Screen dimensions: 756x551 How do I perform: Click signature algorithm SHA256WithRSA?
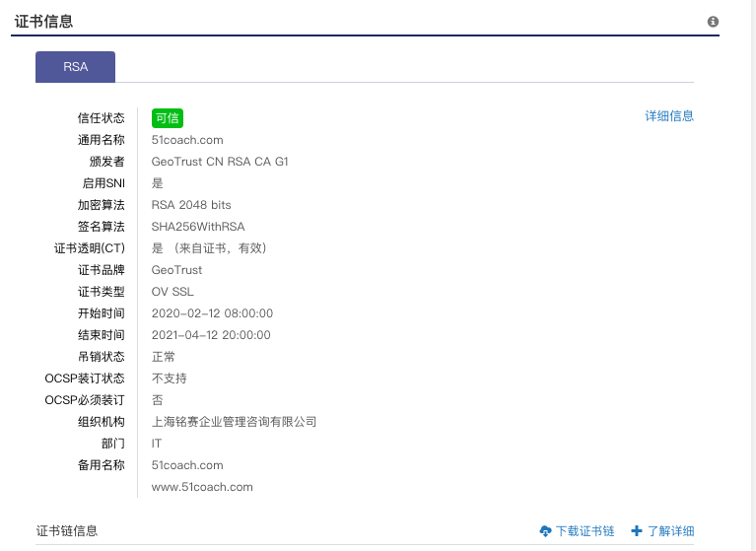198,227
